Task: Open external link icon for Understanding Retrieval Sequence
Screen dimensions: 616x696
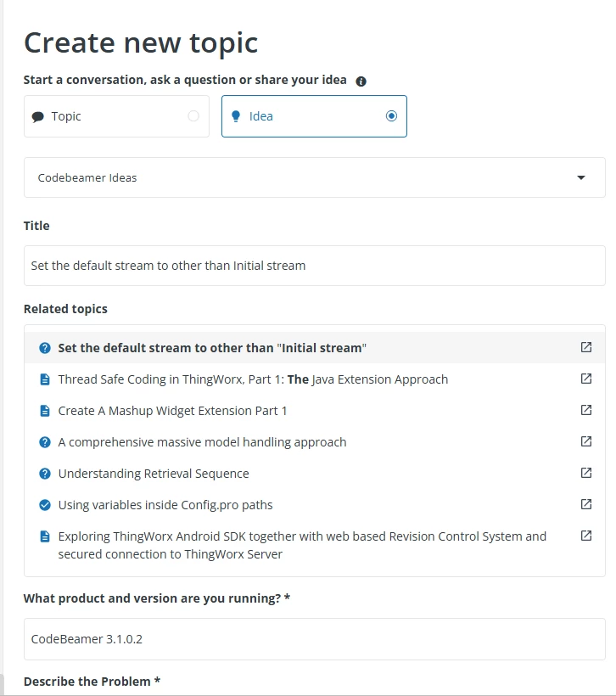Action: click(x=585, y=473)
